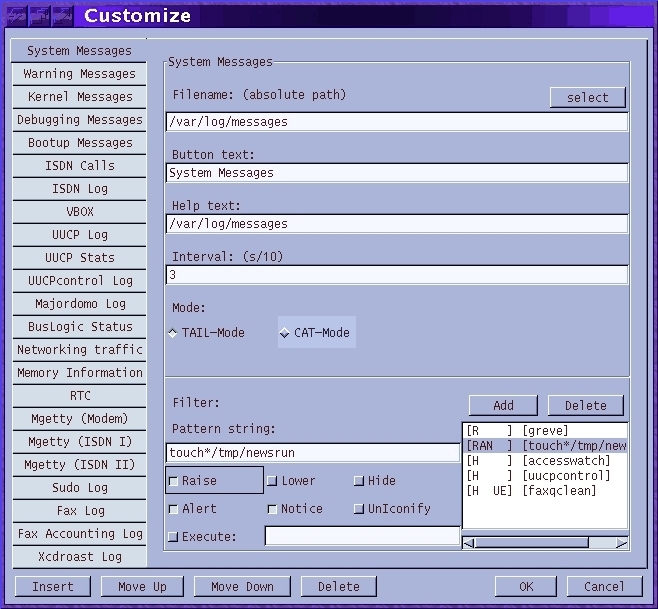Click the select file button

[588, 98]
